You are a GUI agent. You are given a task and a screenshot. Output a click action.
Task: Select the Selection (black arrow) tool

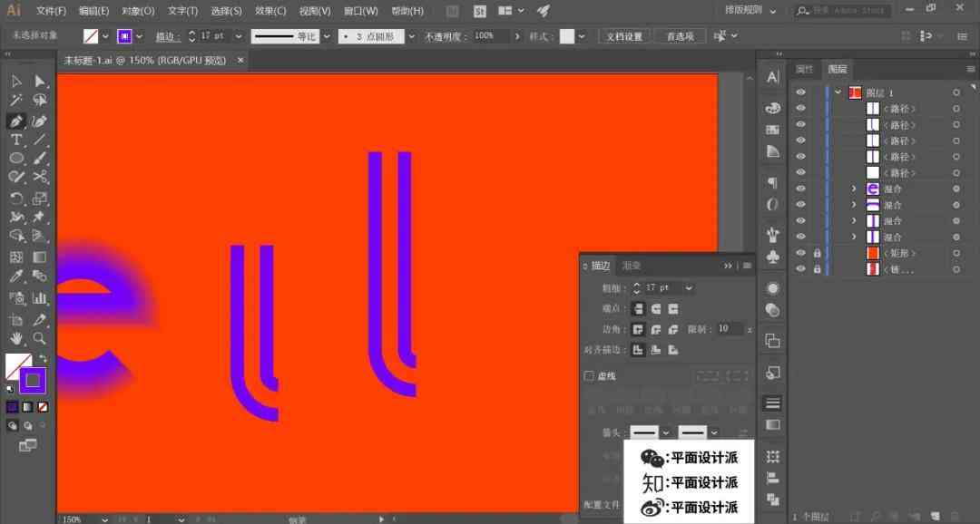pyautogui.click(x=16, y=82)
